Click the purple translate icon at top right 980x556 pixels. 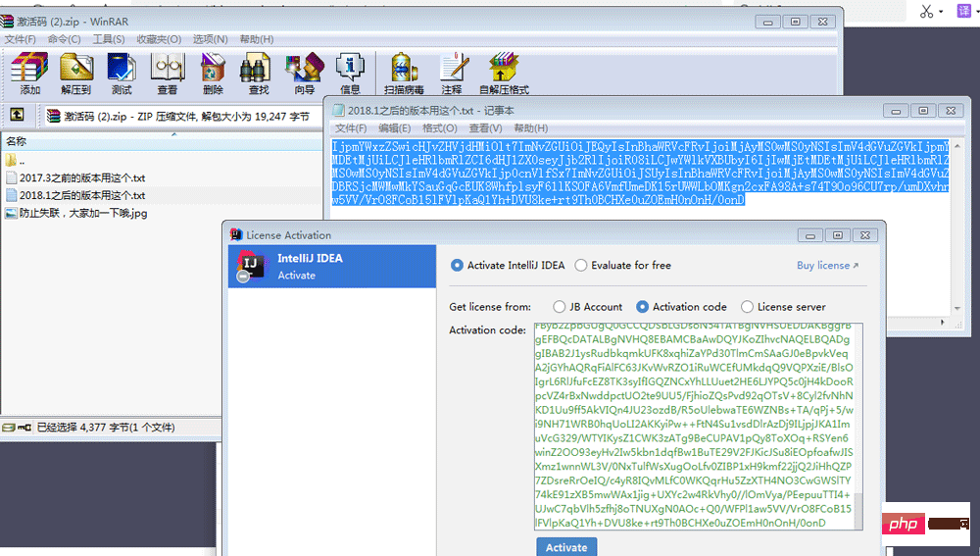963,11
